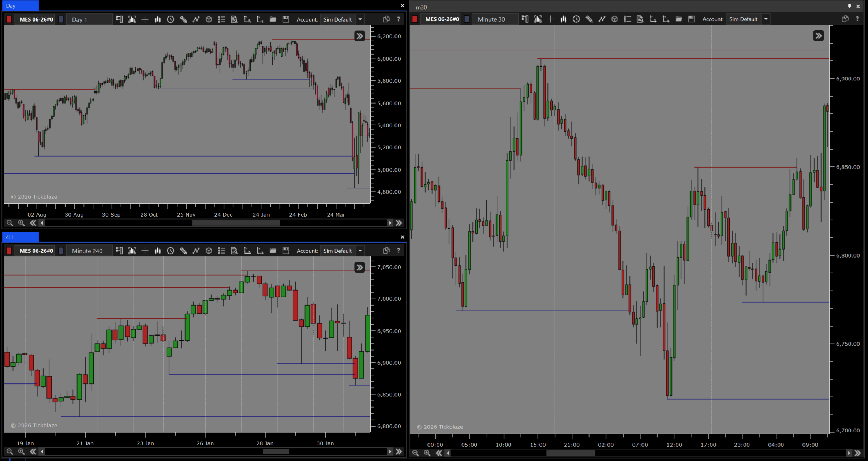Viewport: 868px width, 461px height.
Task: Click the help question mark in 4H chart
Action: point(399,251)
